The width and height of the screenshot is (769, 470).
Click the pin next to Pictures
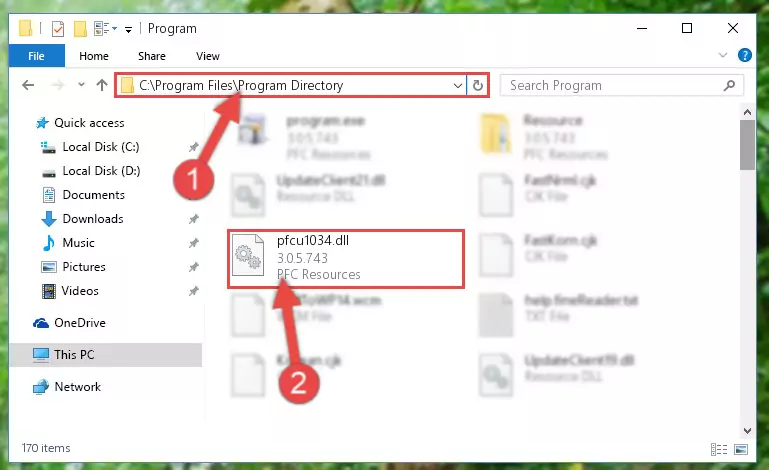194,267
